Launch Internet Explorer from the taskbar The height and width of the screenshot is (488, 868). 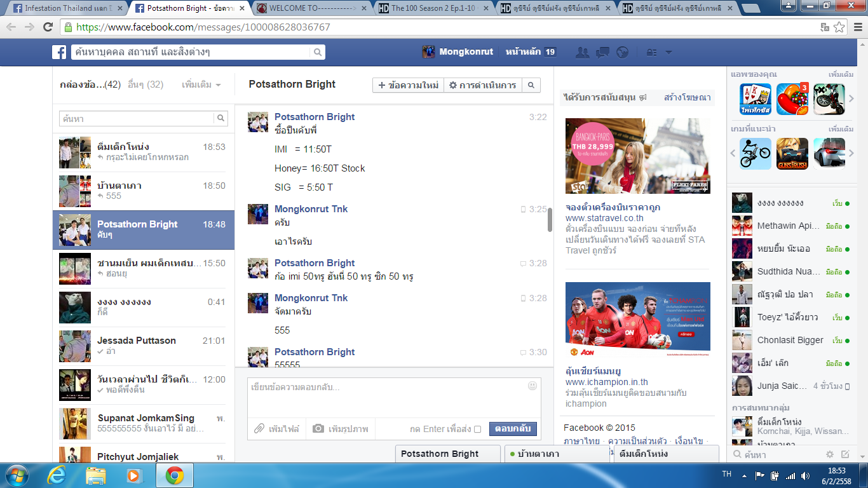click(57, 475)
